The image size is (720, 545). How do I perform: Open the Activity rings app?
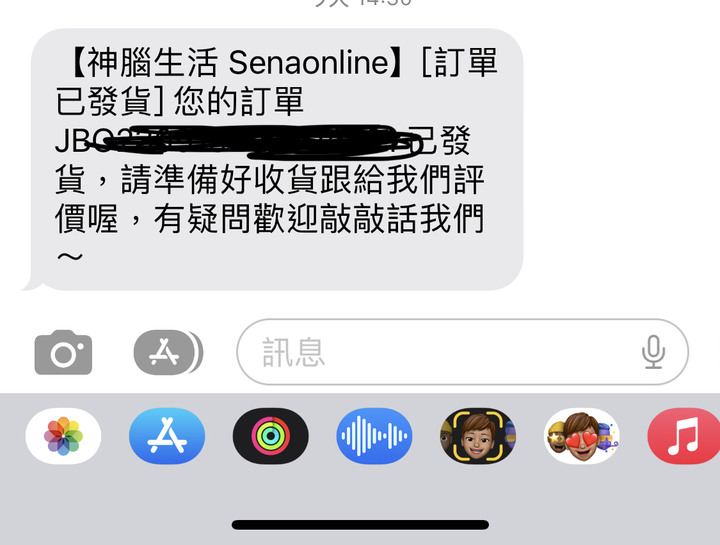click(x=271, y=436)
